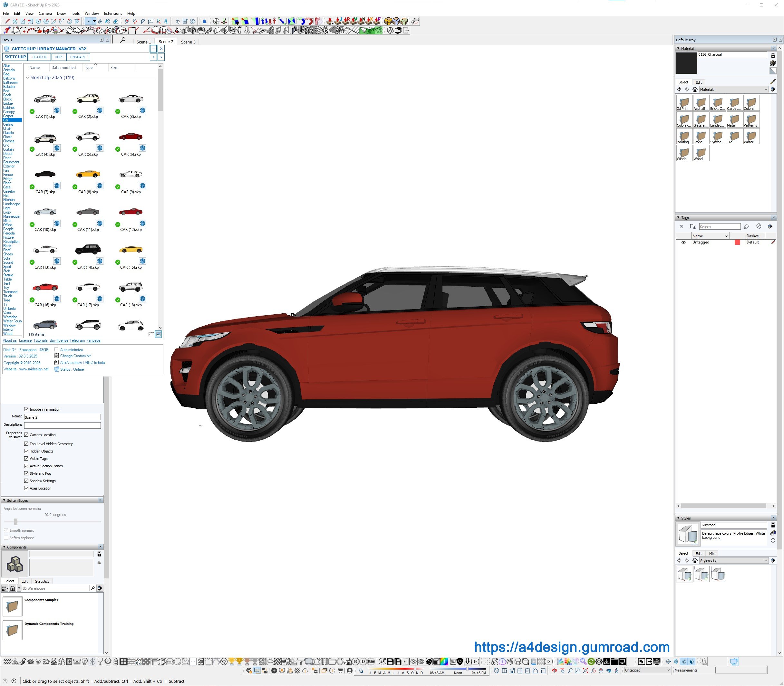Uncheck Include in animation checkbox
Image resolution: width=784 pixels, height=686 pixels.
point(26,409)
